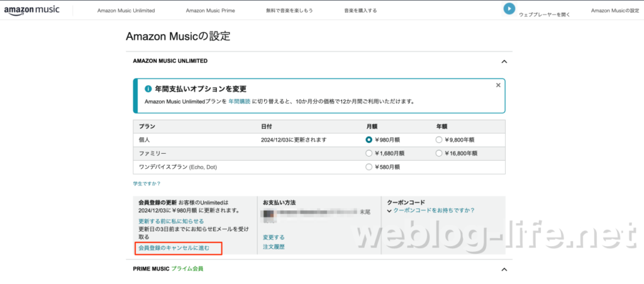Click the 日付 column header

tap(267, 126)
